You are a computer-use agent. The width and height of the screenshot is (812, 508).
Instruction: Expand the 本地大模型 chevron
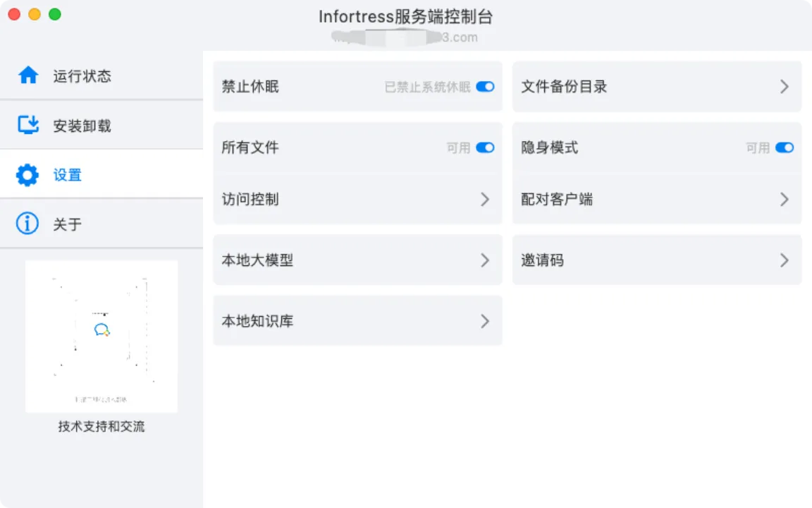click(x=485, y=260)
